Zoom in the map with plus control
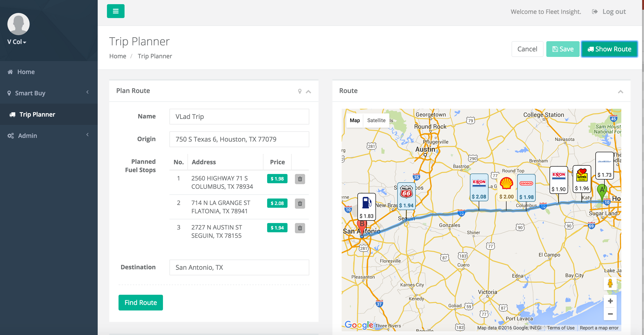644x335 pixels. click(610, 301)
